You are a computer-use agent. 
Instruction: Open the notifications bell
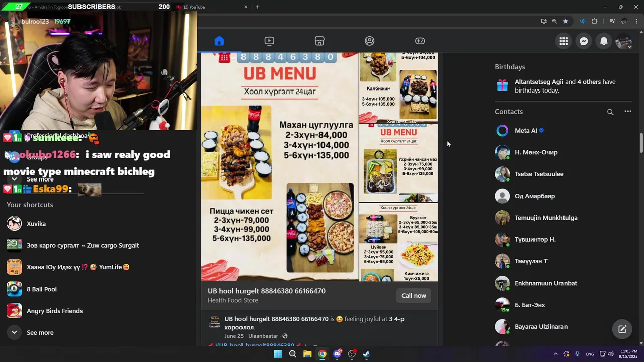click(604, 41)
